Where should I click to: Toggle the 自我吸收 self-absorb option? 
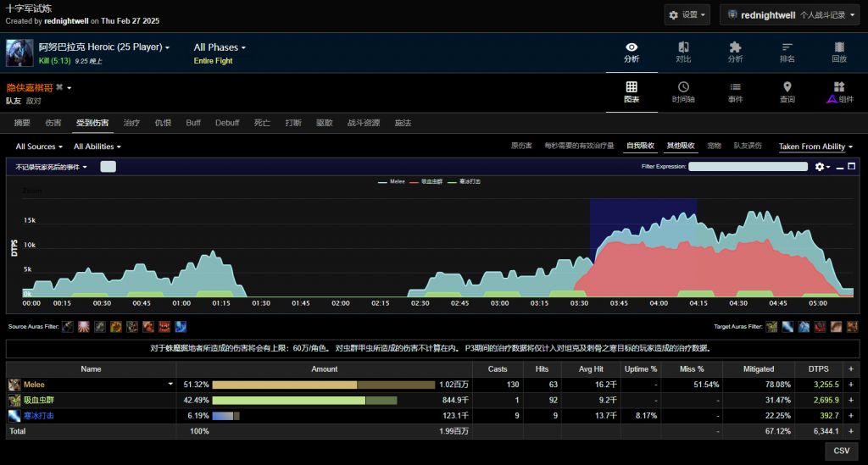tap(641, 147)
